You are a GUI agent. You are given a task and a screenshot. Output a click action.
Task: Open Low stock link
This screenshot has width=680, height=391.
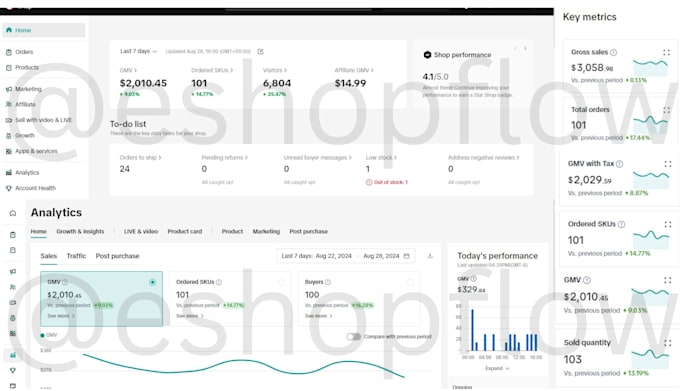pyautogui.click(x=381, y=158)
